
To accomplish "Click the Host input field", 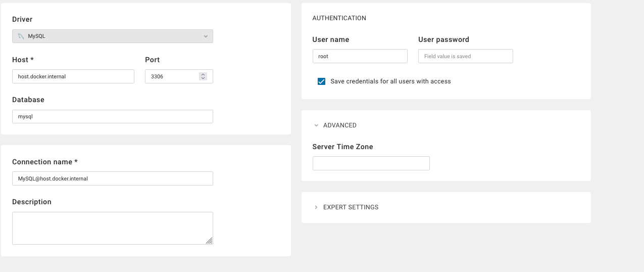I will (73, 76).
